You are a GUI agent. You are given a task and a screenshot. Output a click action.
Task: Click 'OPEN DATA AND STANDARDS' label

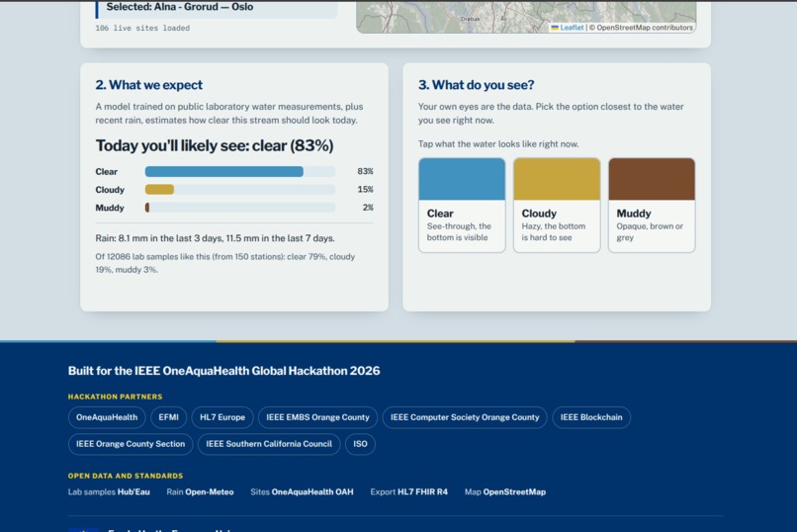(126, 476)
